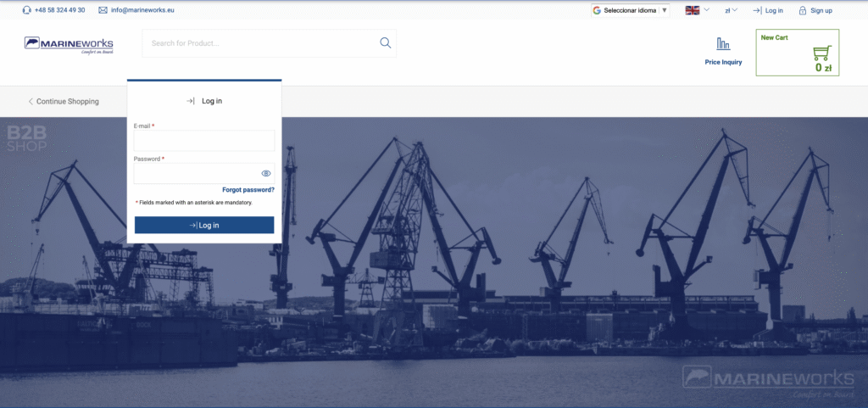Image resolution: width=868 pixels, height=408 pixels.
Task: Open Google Seleccionar idioma dropdown
Action: coord(631,10)
